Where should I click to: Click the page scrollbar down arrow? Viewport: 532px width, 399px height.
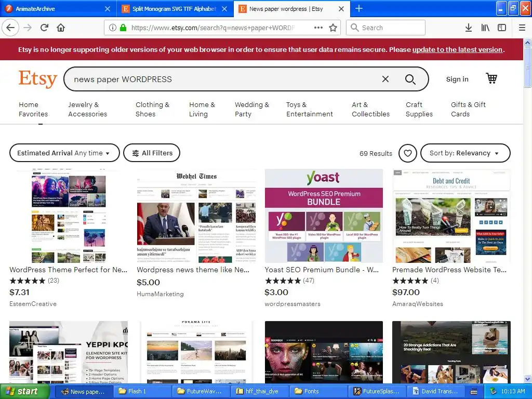coord(528,379)
